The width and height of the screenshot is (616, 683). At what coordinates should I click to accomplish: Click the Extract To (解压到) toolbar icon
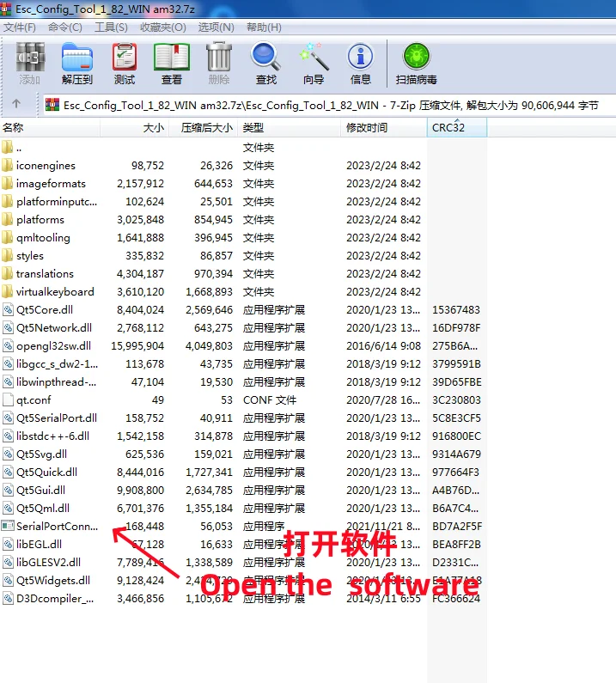pyautogui.click(x=76, y=64)
